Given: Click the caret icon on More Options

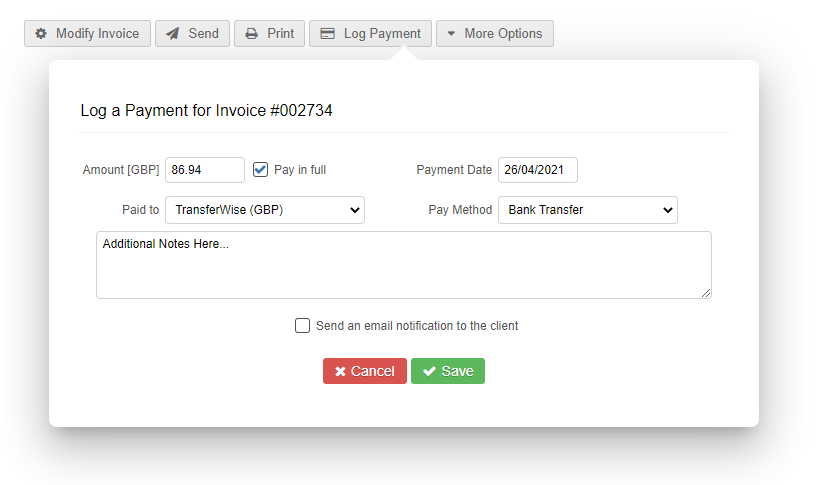Looking at the screenshot, I should 451,33.
